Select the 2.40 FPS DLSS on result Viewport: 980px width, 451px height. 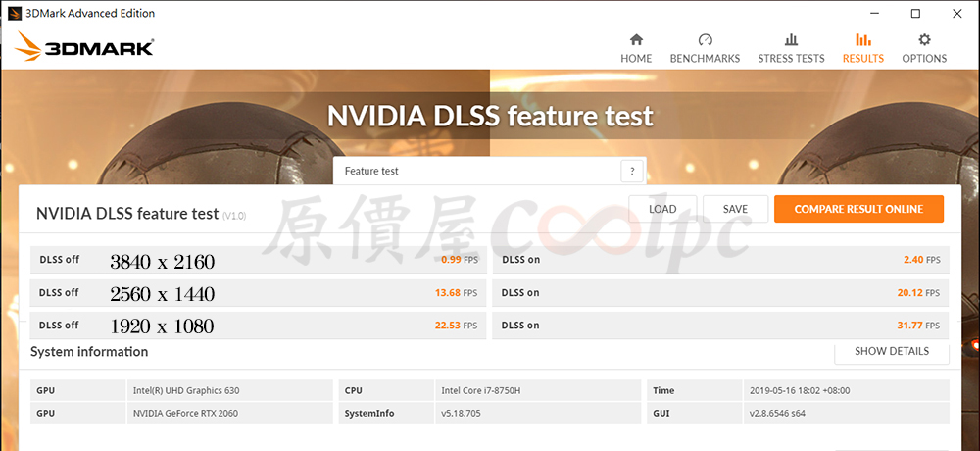[720, 260]
